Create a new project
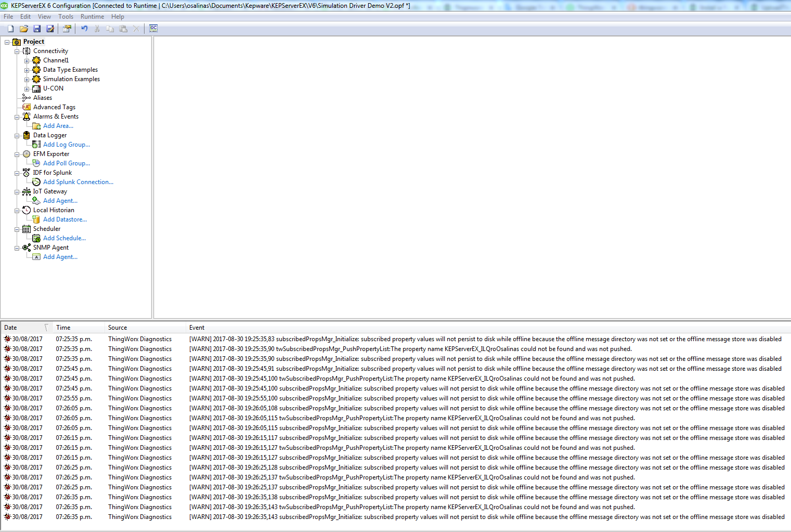This screenshot has width=791, height=532. (10, 29)
